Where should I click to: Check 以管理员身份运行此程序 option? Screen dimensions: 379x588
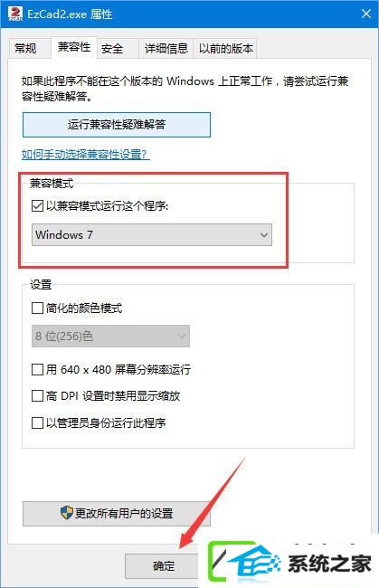(37, 423)
